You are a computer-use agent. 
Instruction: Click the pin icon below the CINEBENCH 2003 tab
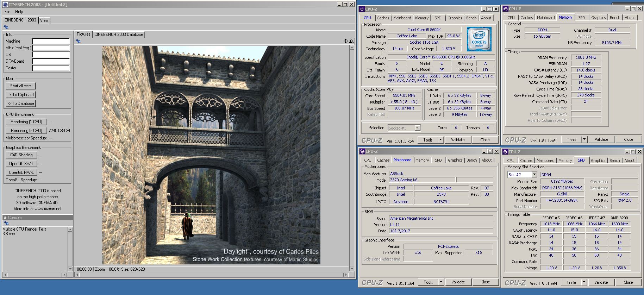6,27
